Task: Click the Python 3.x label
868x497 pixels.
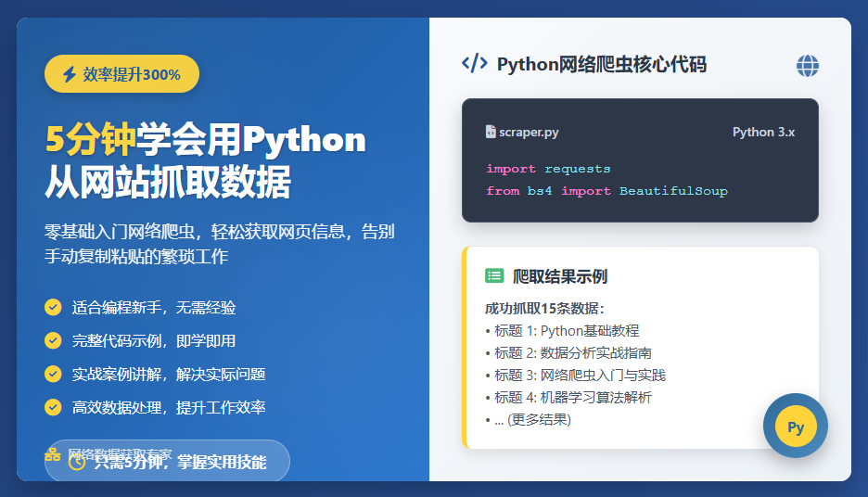Action: pos(763,132)
